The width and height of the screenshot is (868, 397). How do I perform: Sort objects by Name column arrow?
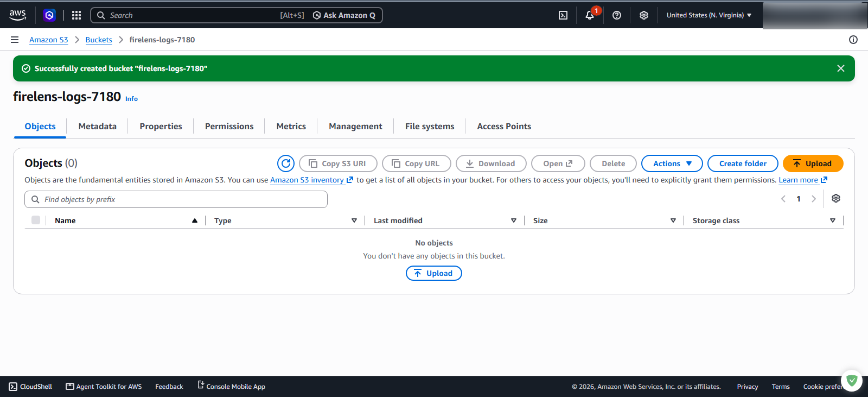pyautogui.click(x=195, y=220)
